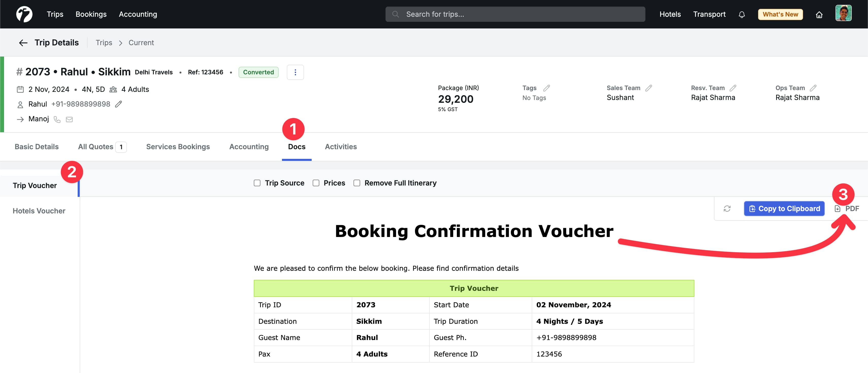This screenshot has width=868, height=373.
Task: Check the Prices option
Action: click(316, 183)
